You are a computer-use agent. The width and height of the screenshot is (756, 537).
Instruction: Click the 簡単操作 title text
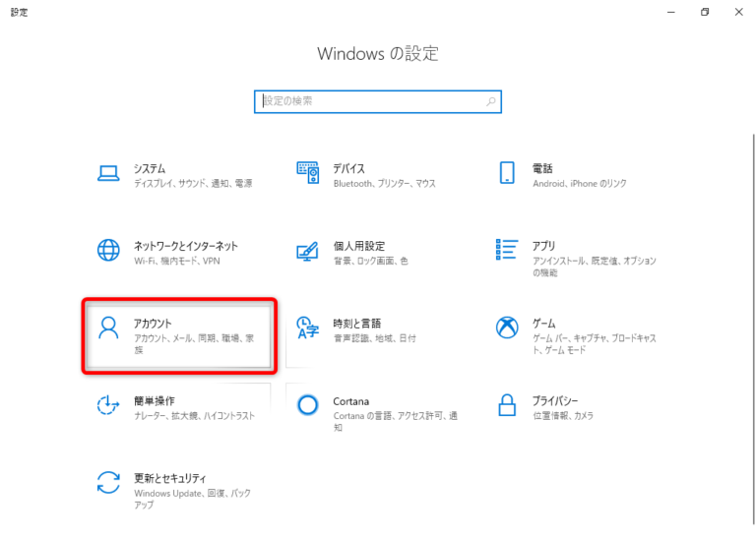pos(155,400)
